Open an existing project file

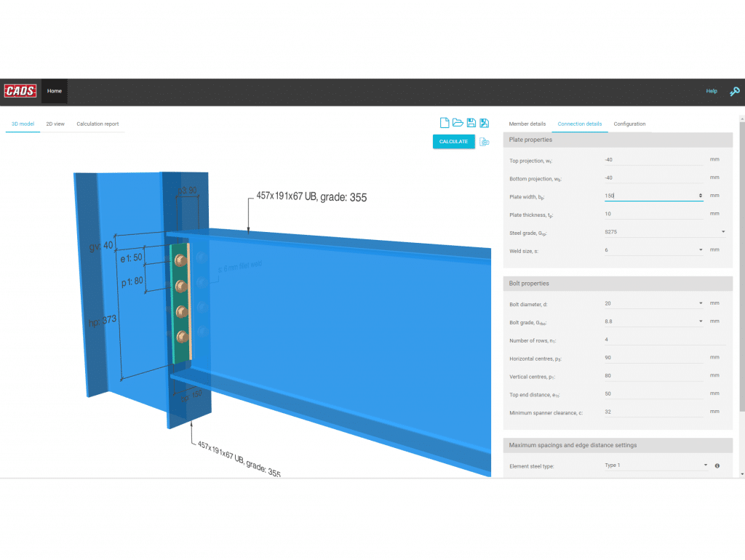coord(458,122)
